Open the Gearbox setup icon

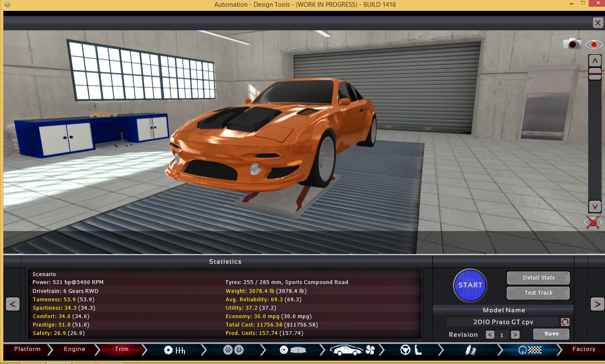click(174, 350)
